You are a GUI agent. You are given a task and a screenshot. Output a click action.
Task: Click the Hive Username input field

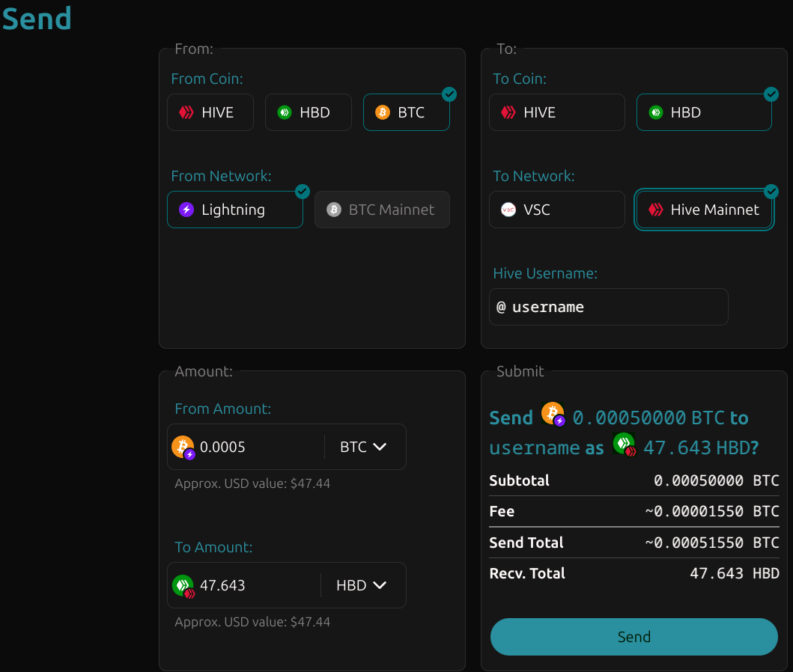pyautogui.click(x=608, y=307)
